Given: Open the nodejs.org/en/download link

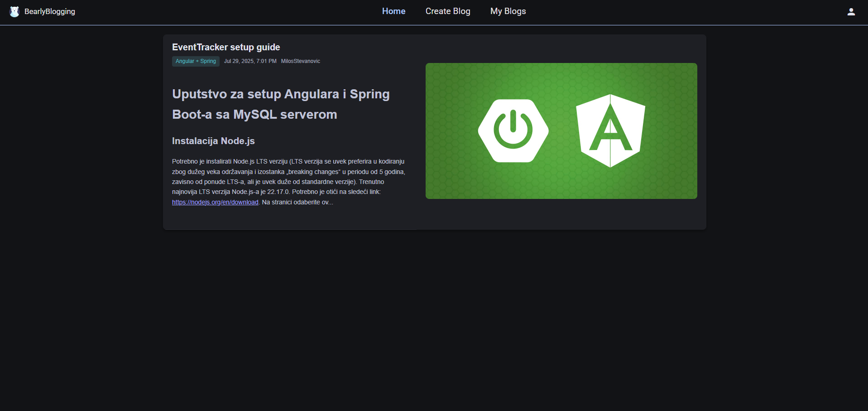Looking at the screenshot, I should (215, 202).
